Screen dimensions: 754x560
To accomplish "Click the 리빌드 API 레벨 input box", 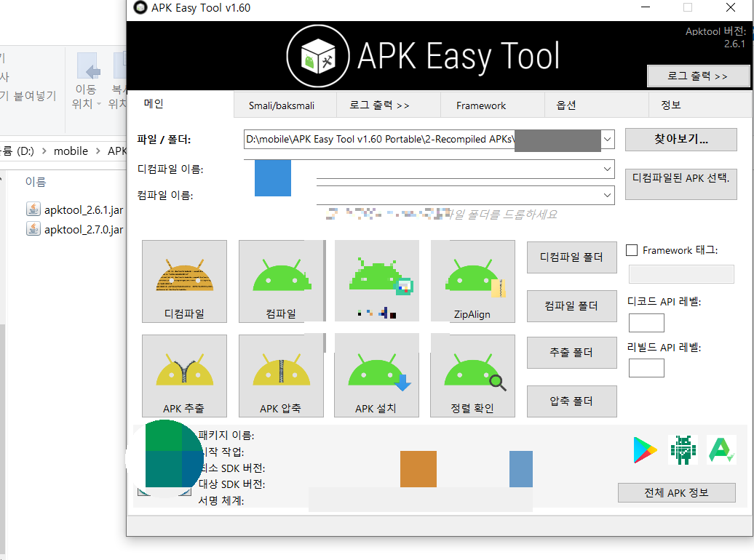I will tap(646, 368).
